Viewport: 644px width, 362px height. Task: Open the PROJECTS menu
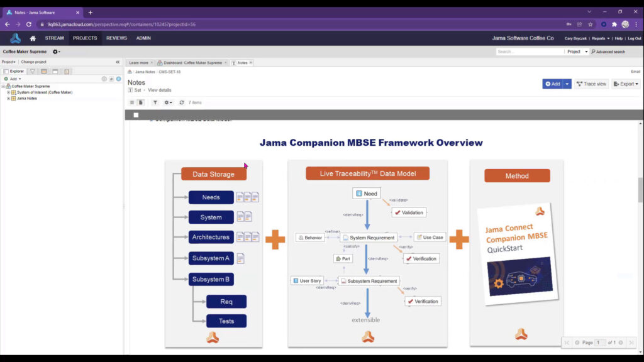click(85, 38)
